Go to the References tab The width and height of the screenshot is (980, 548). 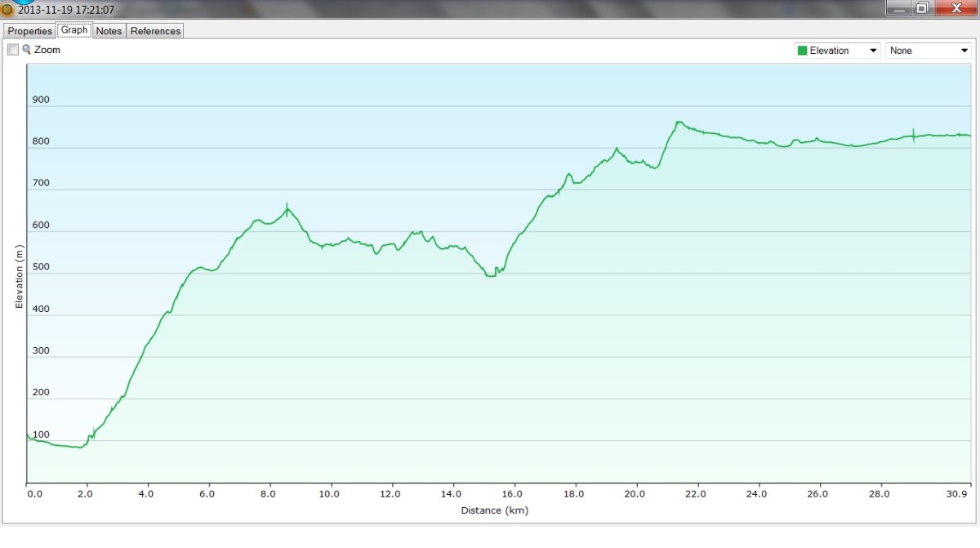pos(155,31)
